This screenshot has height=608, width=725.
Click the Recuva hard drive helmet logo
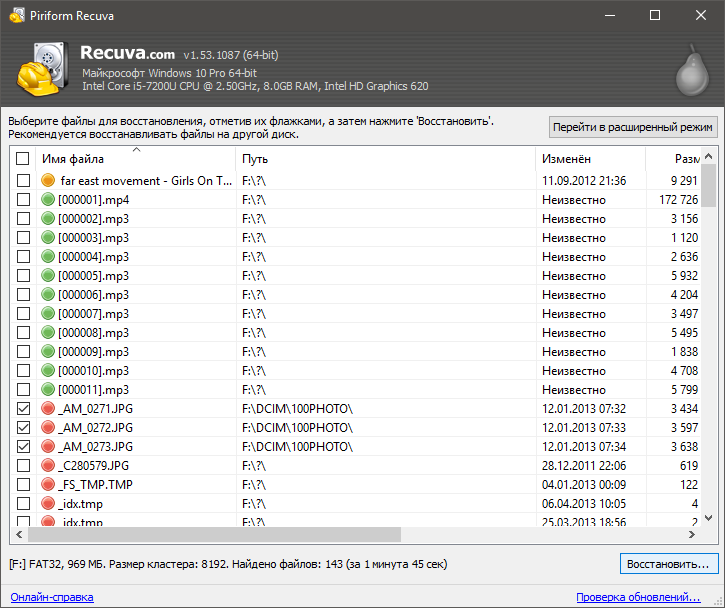click(x=43, y=69)
